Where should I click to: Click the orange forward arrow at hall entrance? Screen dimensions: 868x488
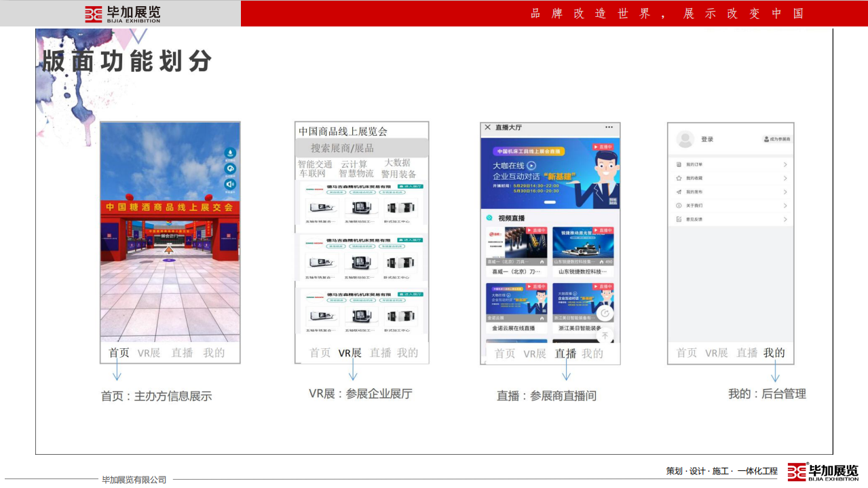[169, 249]
